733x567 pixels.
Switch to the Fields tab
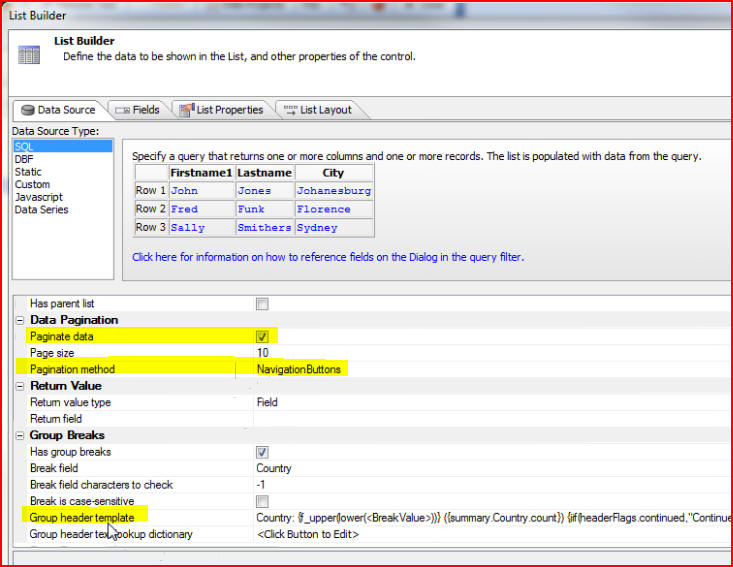(x=138, y=110)
